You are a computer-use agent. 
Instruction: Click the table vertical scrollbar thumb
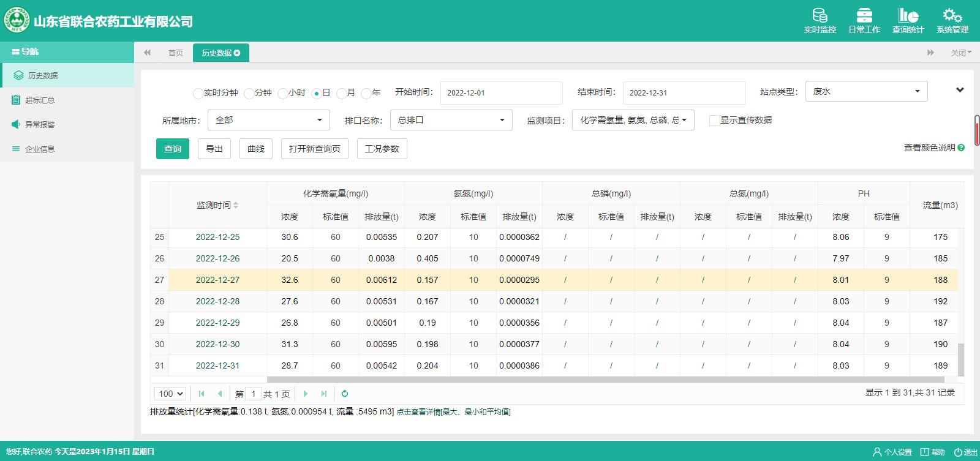961,359
